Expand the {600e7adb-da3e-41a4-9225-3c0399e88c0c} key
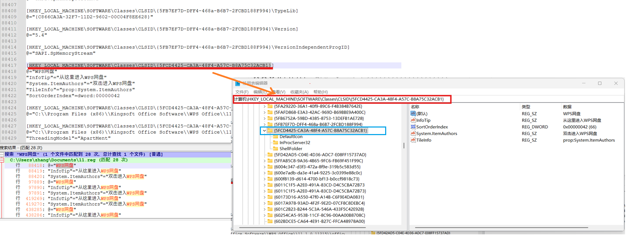Screen dimensions: 644x244 [x=264, y=173]
